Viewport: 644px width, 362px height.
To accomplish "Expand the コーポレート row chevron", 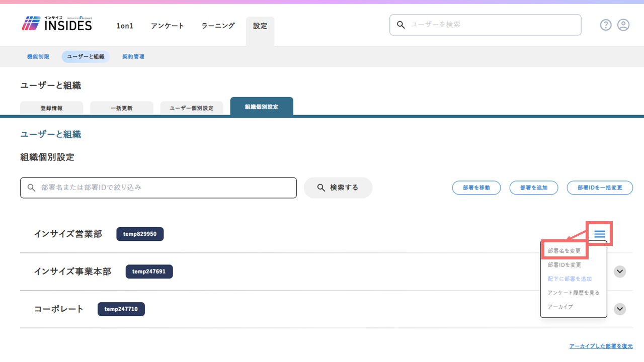I will click(x=620, y=309).
